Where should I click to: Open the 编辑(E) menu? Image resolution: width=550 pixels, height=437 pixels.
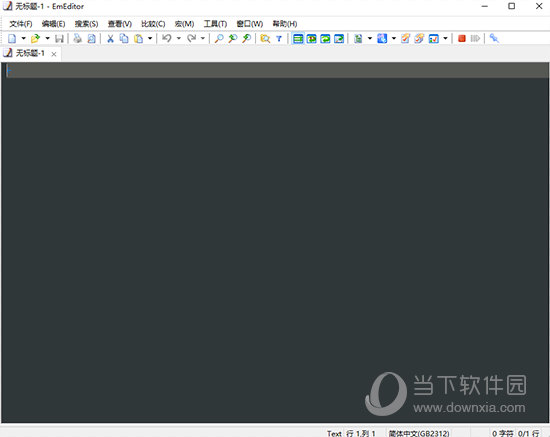[53, 24]
